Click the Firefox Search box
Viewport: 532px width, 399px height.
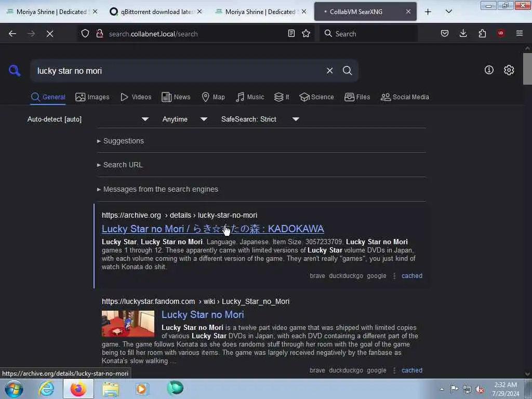pos(368,34)
